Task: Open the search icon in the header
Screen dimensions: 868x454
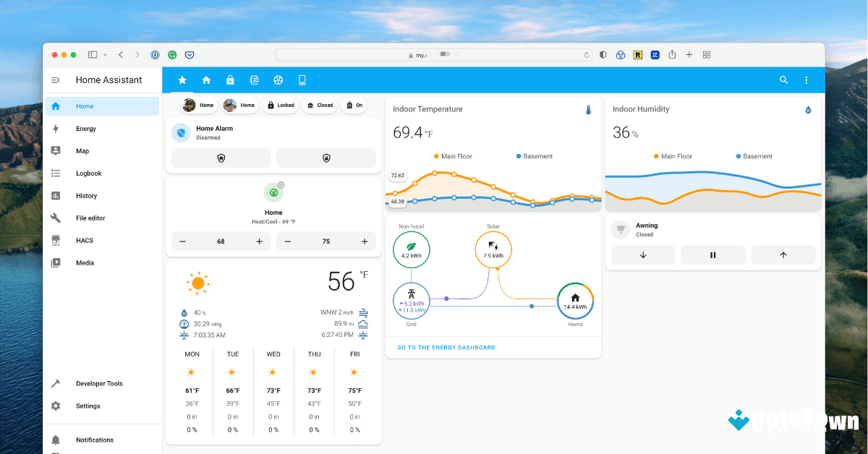Action: click(x=784, y=80)
